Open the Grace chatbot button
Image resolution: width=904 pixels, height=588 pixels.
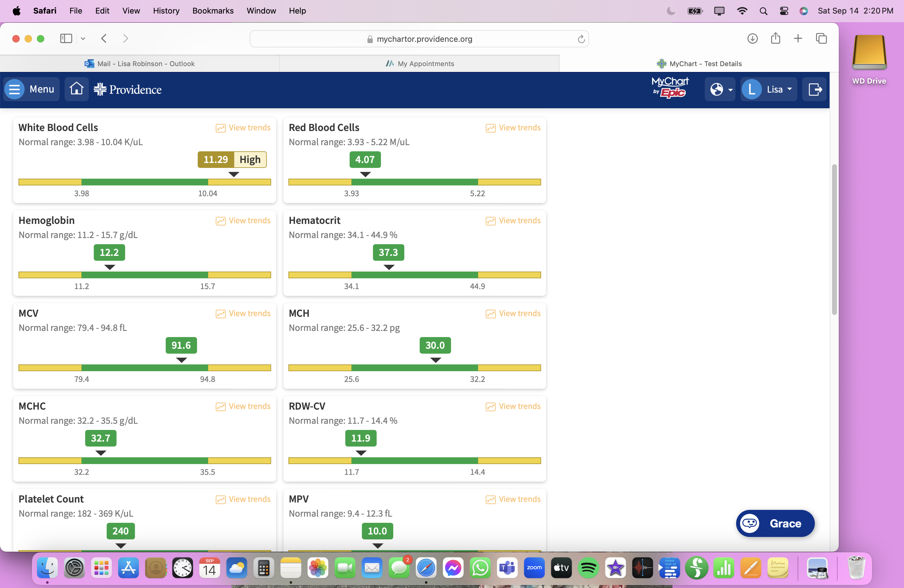[775, 523]
